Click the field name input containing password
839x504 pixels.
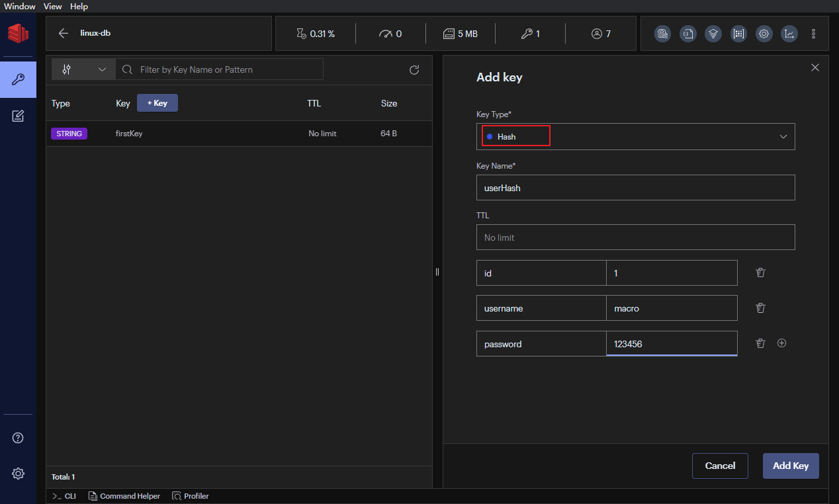541,344
